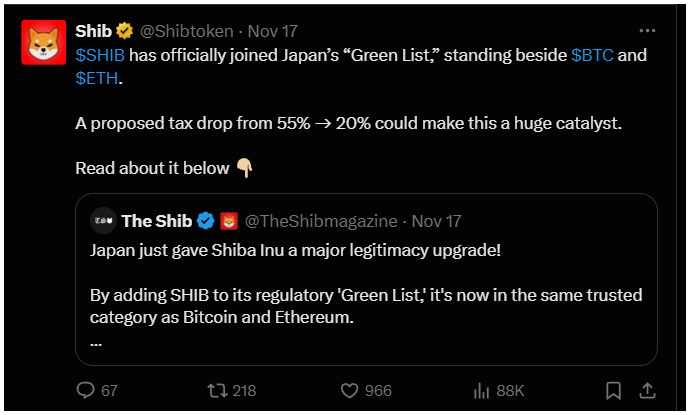Screen dimensions: 690x415
Task: Open the @TheShibmagazine handle in quoted tweet
Action: click(320, 220)
